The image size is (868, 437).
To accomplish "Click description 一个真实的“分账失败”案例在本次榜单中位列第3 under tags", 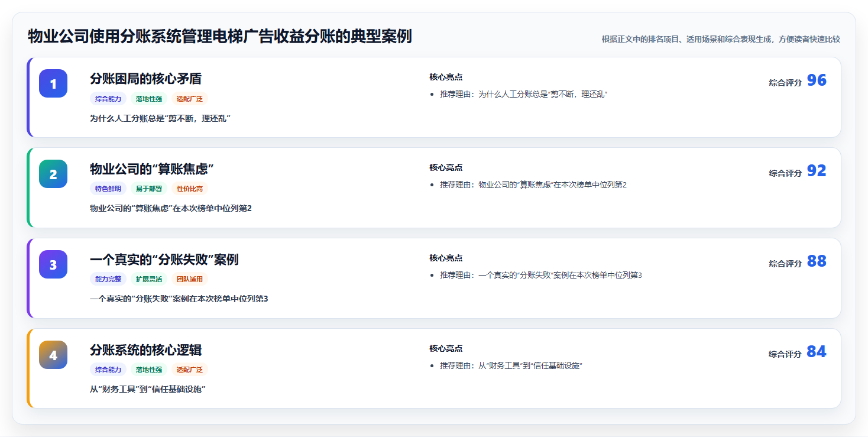I will point(179,299).
